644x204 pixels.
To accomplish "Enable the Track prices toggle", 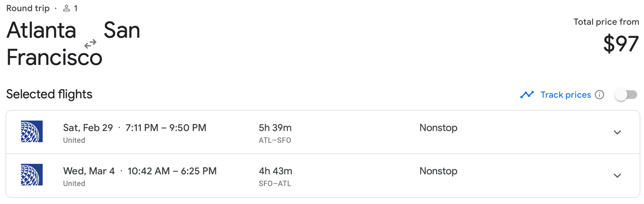I will pyautogui.click(x=626, y=95).
